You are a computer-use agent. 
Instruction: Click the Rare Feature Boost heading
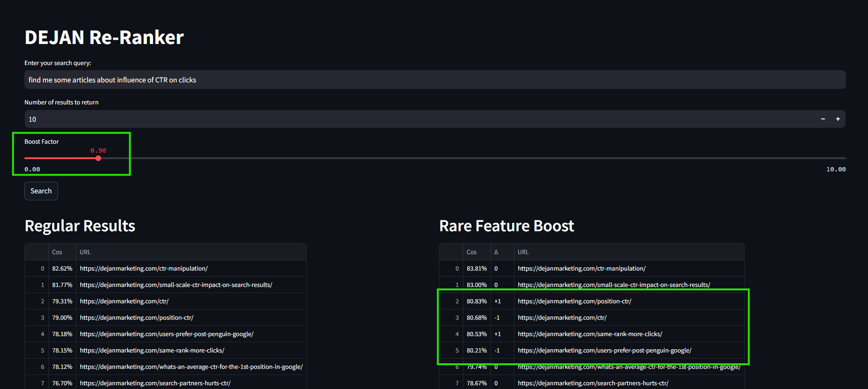tap(507, 226)
